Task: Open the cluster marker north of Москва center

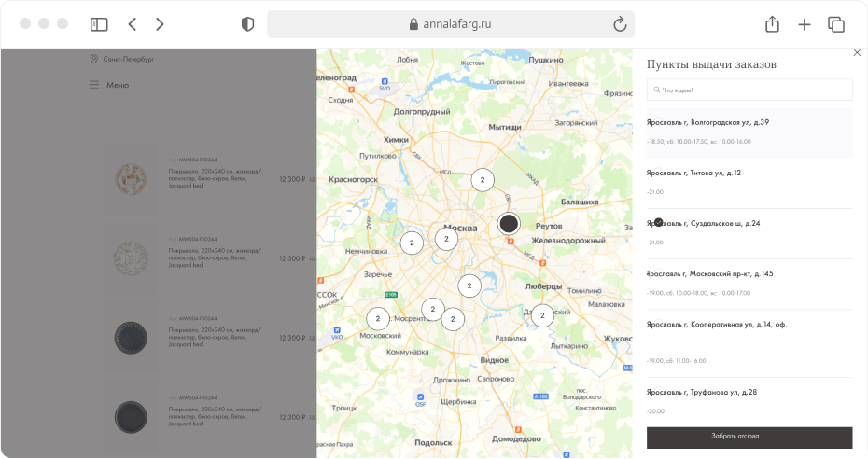Action: (x=483, y=180)
